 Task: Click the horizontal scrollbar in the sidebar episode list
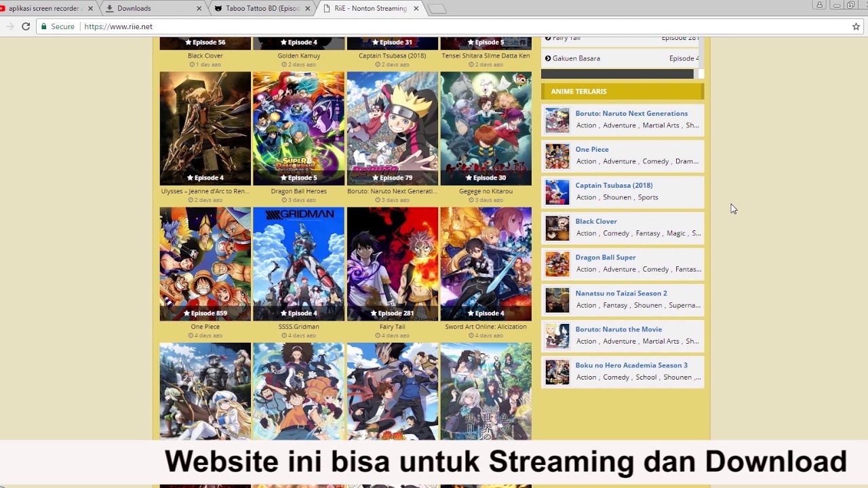tap(617, 74)
